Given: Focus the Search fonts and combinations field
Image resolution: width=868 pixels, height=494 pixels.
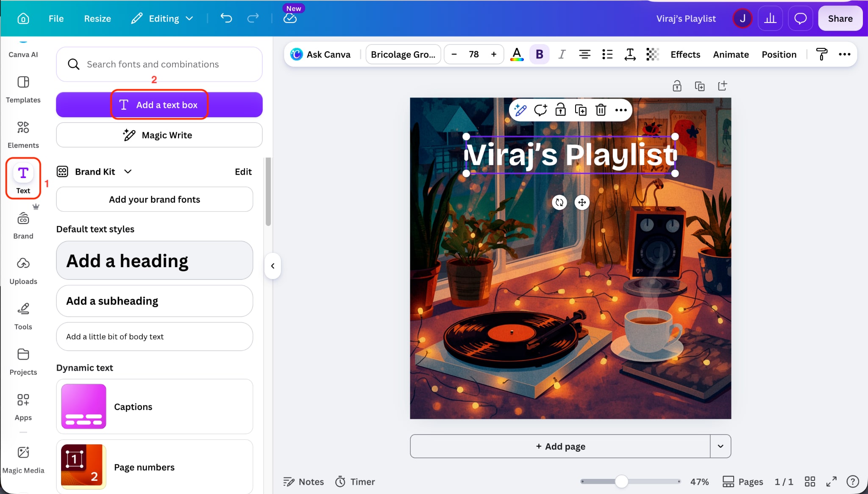Looking at the screenshot, I should click(159, 64).
